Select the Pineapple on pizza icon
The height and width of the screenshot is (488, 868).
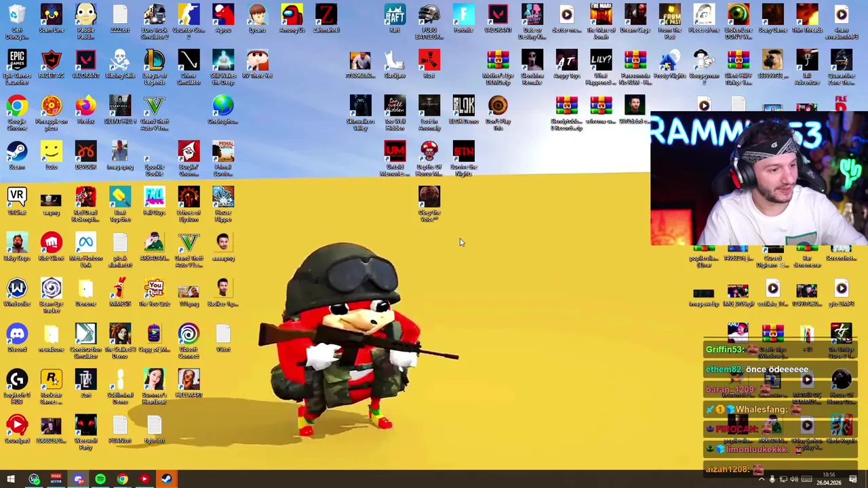click(52, 112)
